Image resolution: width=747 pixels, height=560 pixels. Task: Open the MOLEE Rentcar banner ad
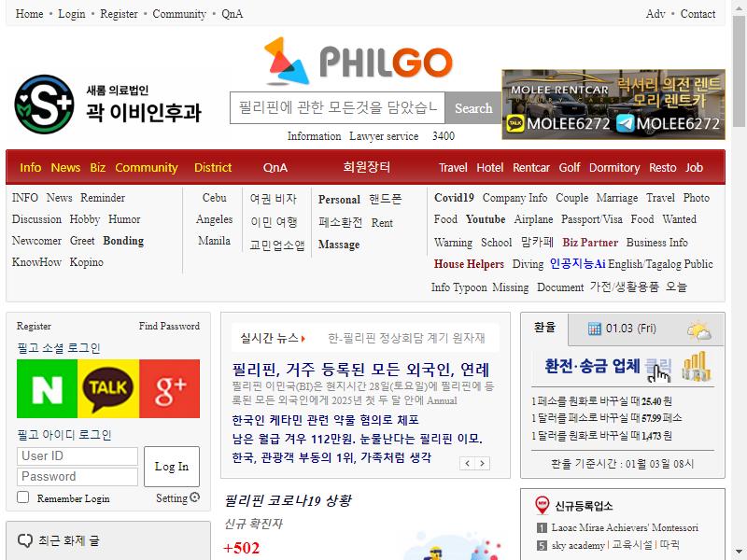coord(613,105)
